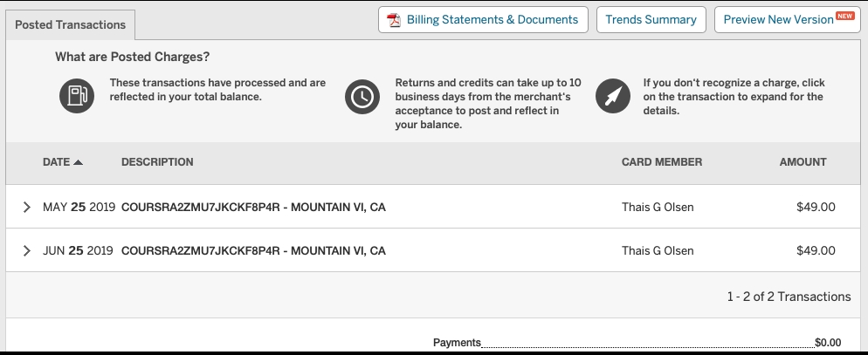Click the date sort ascending arrow

pos(79,162)
